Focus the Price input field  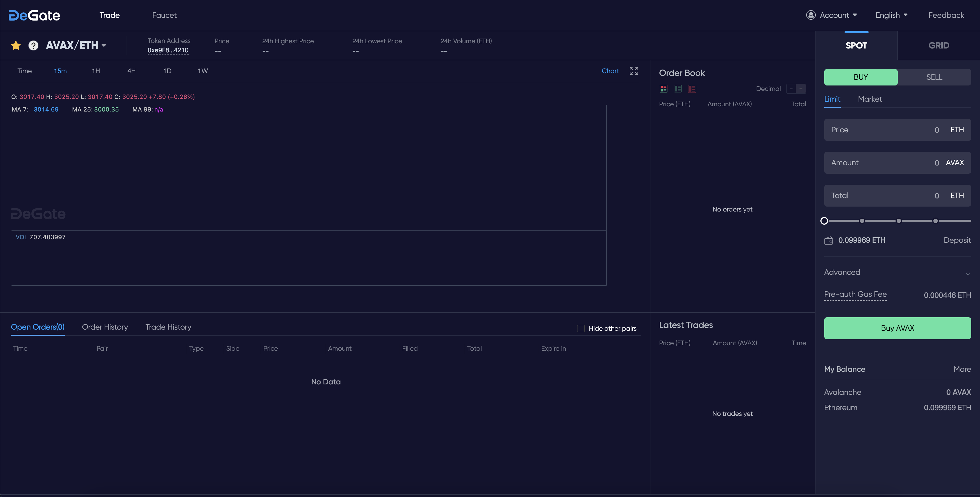click(897, 130)
